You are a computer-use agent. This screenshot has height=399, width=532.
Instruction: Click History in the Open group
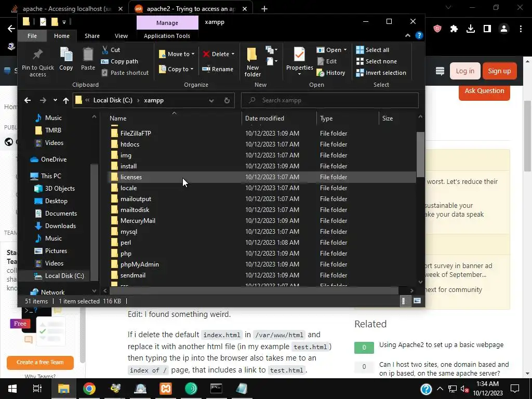pyautogui.click(x=331, y=73)
